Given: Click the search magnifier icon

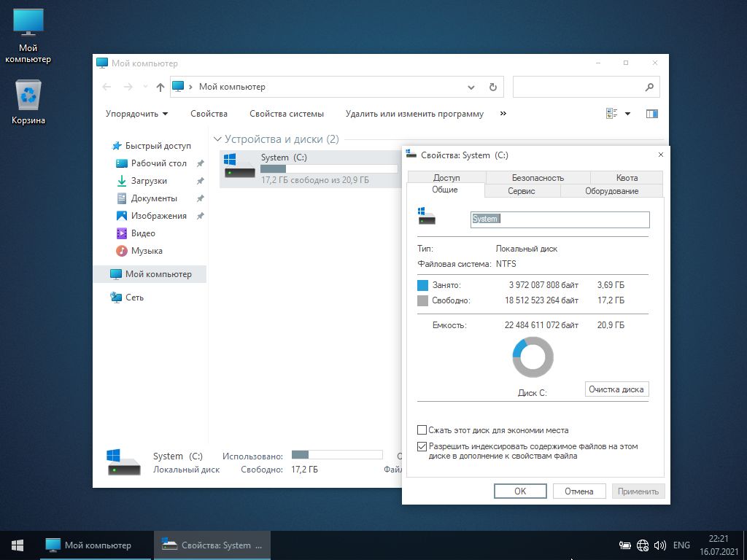Looking at the screenshot, I should click(649, 87).
